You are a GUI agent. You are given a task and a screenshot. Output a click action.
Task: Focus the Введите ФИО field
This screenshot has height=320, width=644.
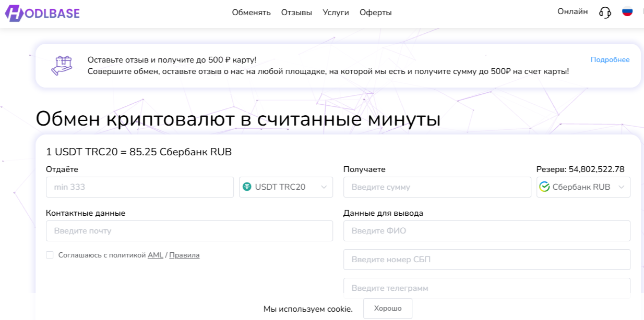click(487, 231)
